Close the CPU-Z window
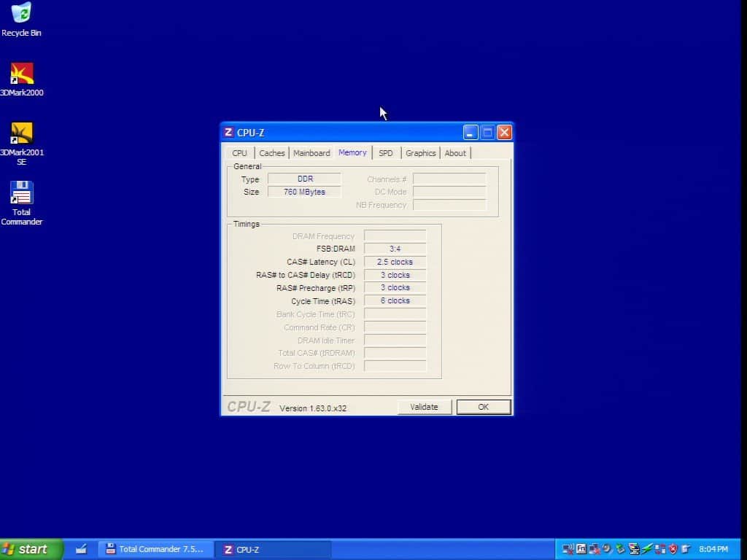The width and height of the screenshot is (747, 560). [505, 133]
